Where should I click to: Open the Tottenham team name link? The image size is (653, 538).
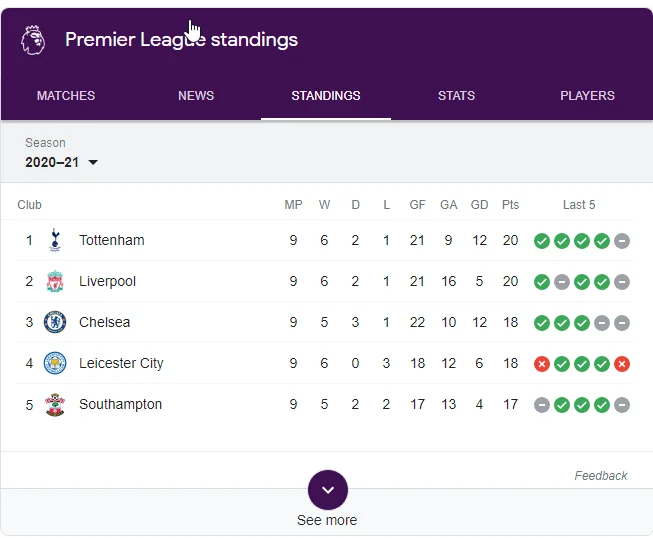111,240
